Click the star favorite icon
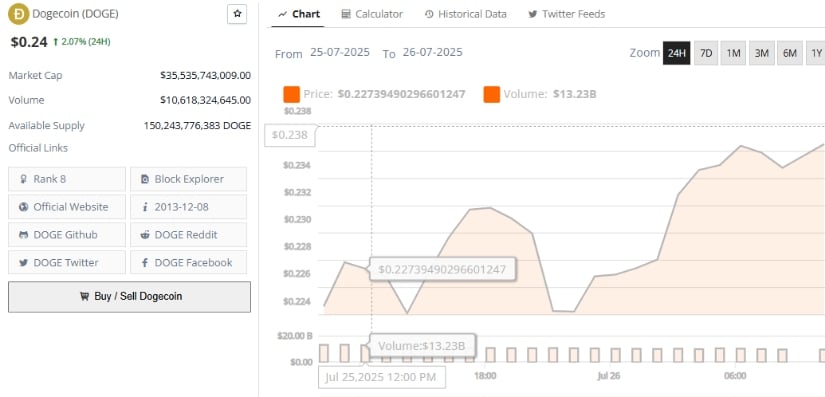 coord(237,14)
